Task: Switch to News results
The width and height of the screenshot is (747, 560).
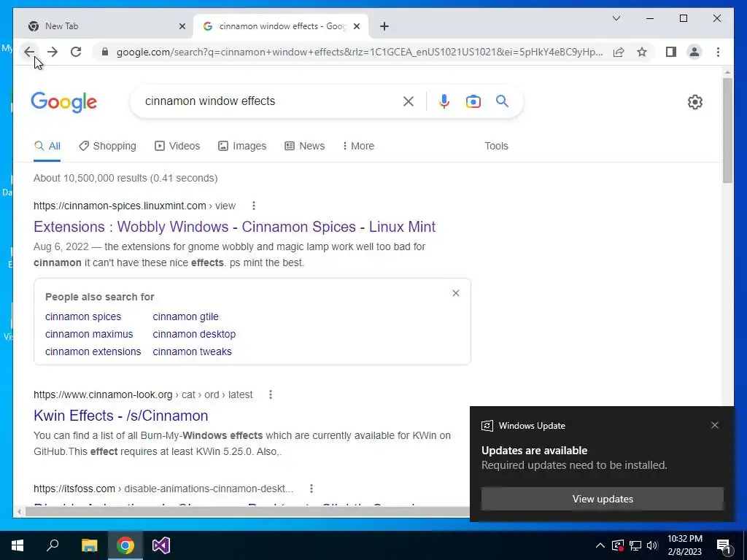Action: 304,146
